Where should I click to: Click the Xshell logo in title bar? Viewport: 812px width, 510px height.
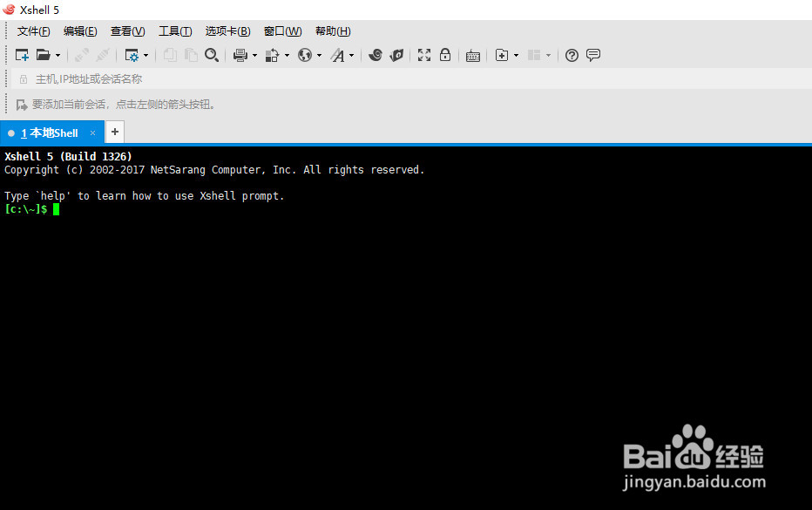pyautogui.click(x=9, y=10)
